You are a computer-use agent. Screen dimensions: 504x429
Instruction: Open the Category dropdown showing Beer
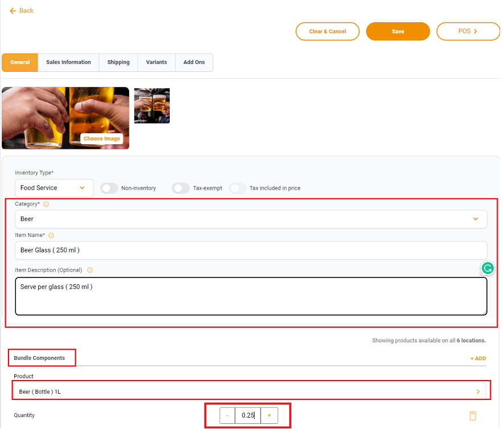[x=251, y=220]
